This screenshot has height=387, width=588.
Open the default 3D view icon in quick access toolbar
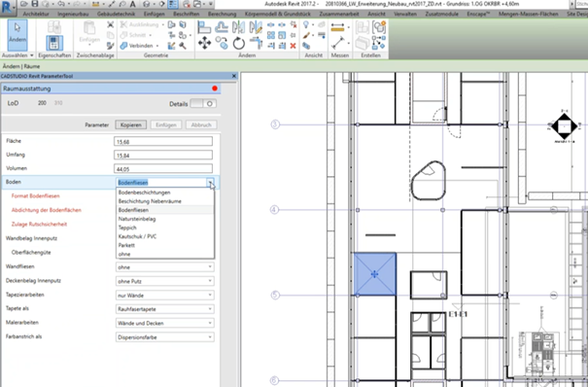[147, 4]
